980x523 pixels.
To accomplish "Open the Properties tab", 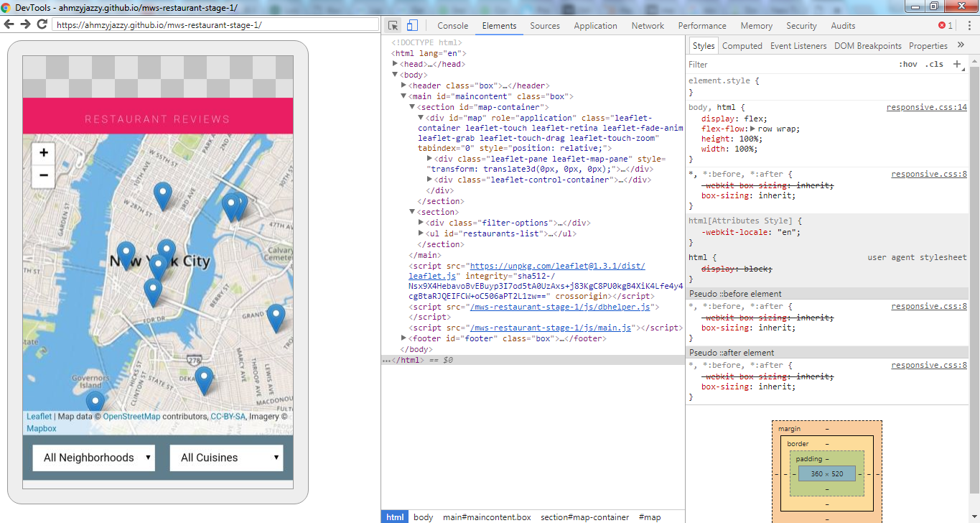I will [928, 45].
